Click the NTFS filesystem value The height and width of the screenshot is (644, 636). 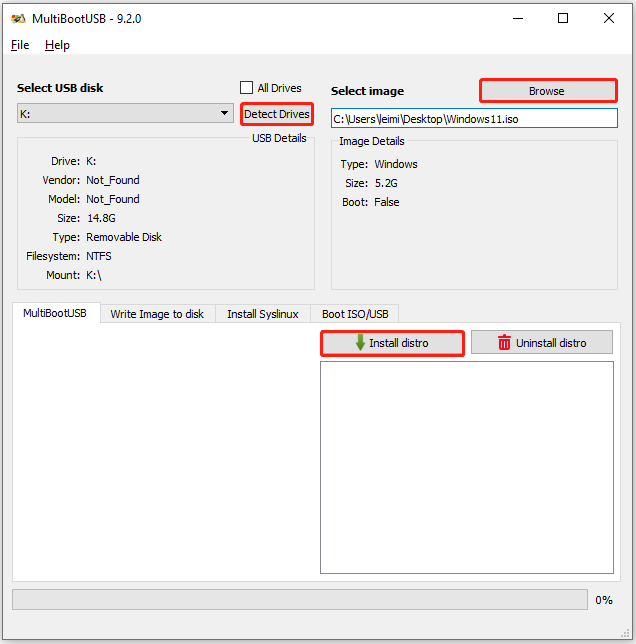[99, 256]
